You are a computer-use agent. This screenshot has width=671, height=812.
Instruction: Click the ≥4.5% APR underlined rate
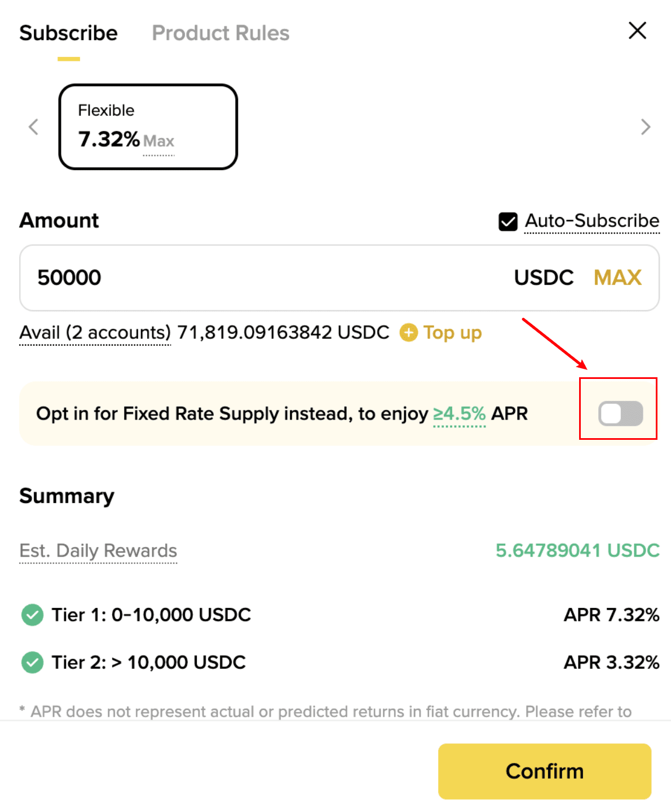click(459, 414)
